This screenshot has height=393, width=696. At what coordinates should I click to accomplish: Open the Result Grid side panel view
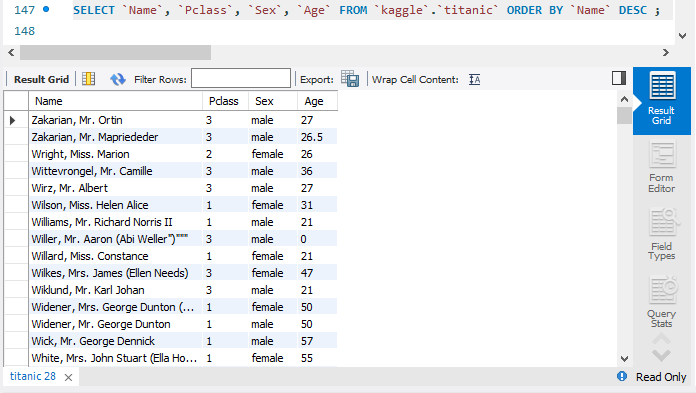[x=661, y=100]
